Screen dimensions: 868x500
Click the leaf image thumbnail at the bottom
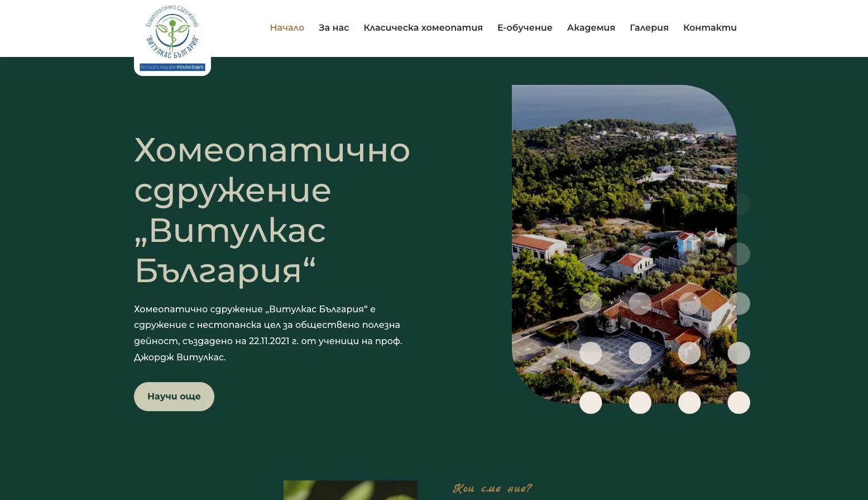pyautogui.click(x=351, y=491)
